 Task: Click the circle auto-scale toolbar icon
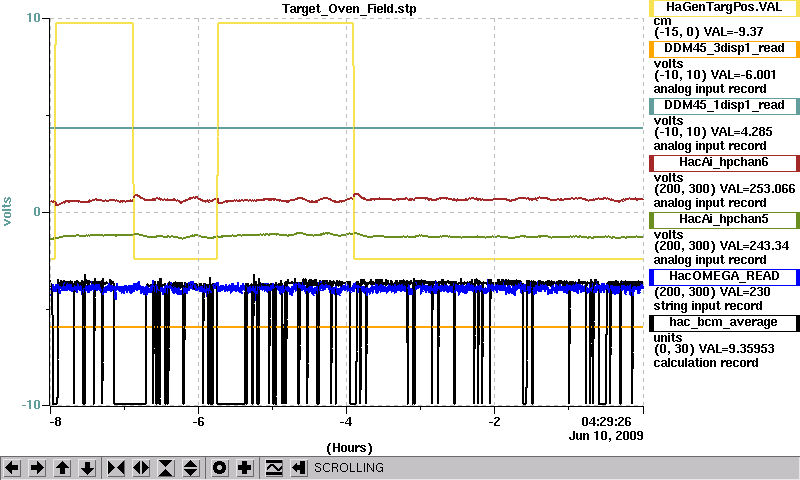click(219, 467)
